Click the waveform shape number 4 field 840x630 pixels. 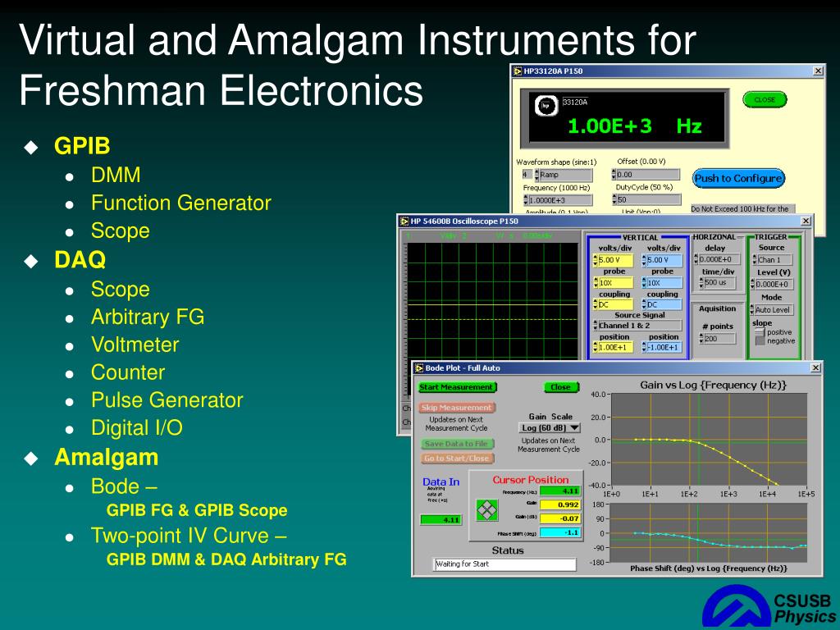point(527,175)
